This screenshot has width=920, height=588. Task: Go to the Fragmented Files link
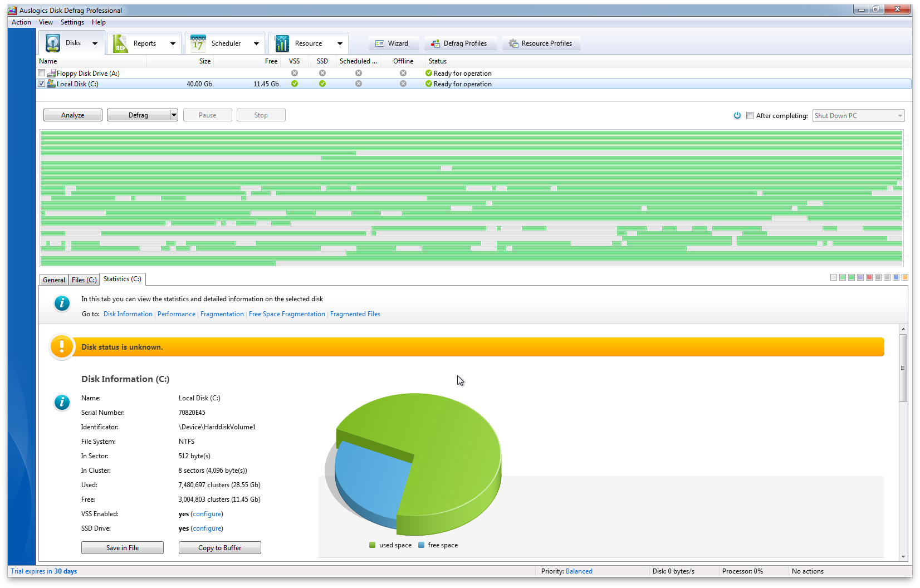pyautogui.click(x=355, y=314)
